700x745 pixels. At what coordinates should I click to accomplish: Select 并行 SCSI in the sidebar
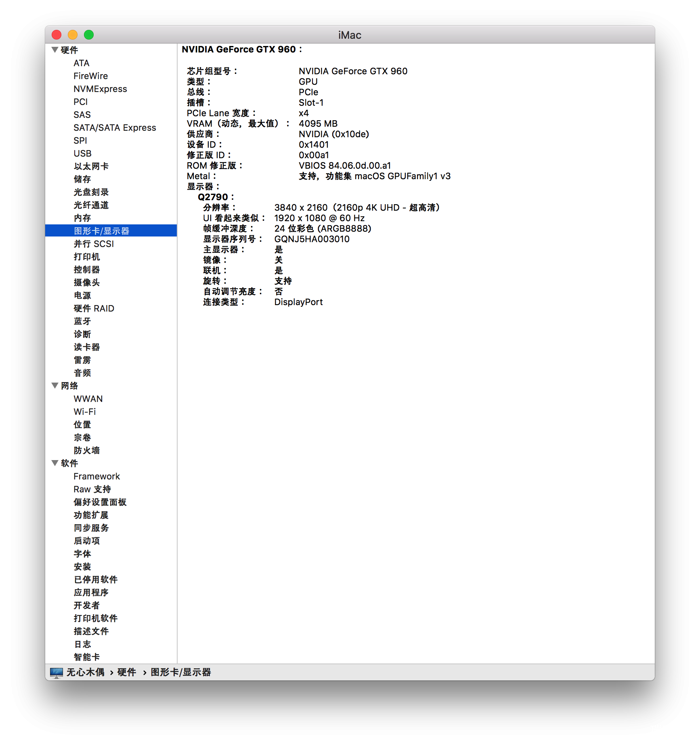[94, 244]
